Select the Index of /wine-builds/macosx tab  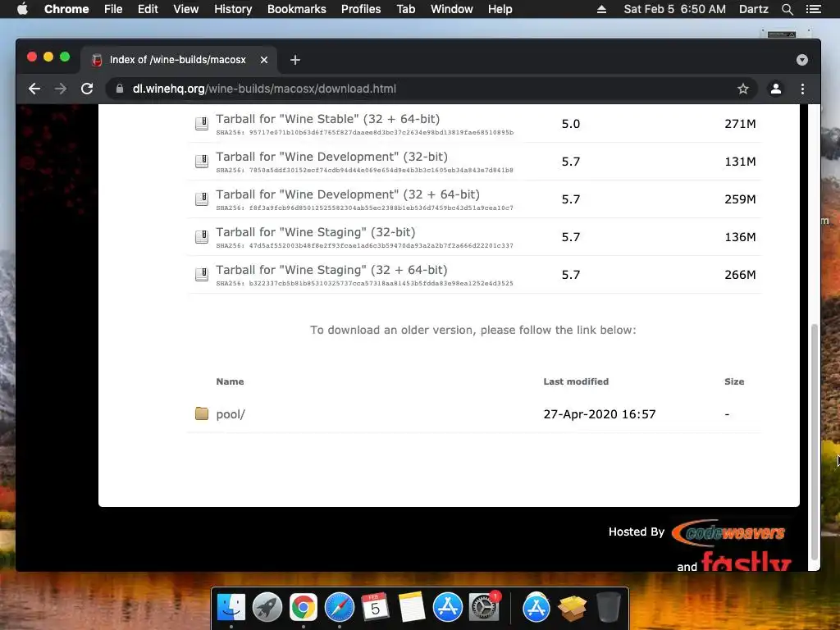178,59
